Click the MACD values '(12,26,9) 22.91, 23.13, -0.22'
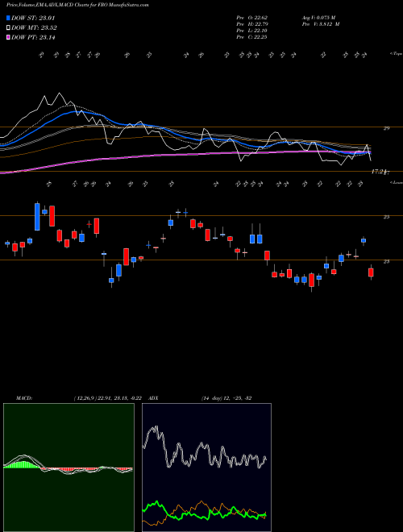Viewport: 403px width, 532px height. coord(110,398)
